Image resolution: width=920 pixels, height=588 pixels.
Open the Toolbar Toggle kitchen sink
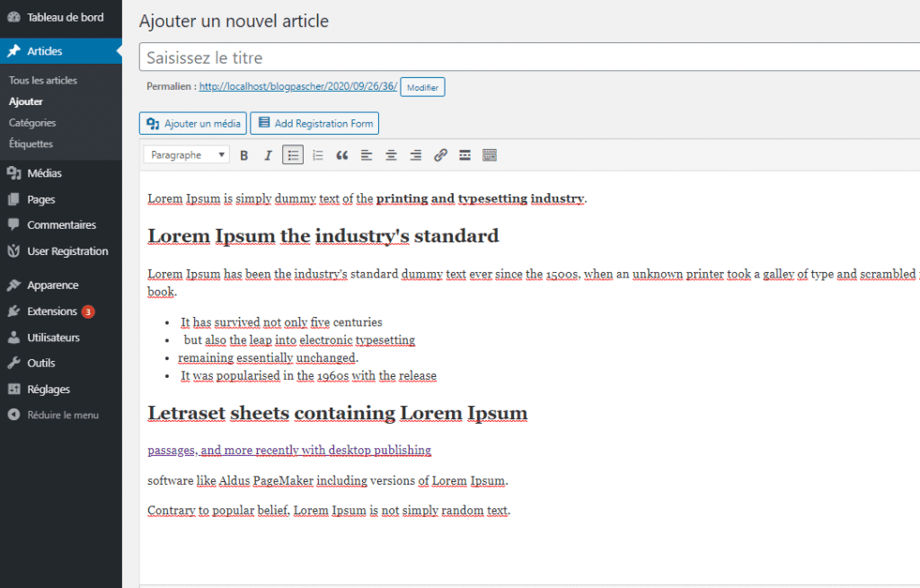(x=490, y=154)
